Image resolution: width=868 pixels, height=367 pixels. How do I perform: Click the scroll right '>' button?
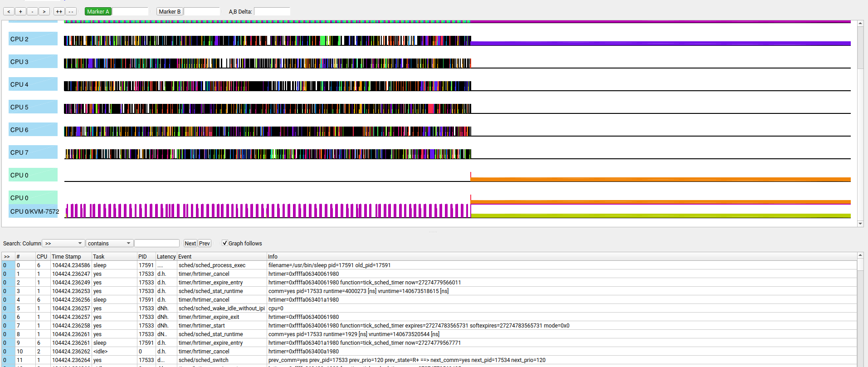tap(44, 12)
